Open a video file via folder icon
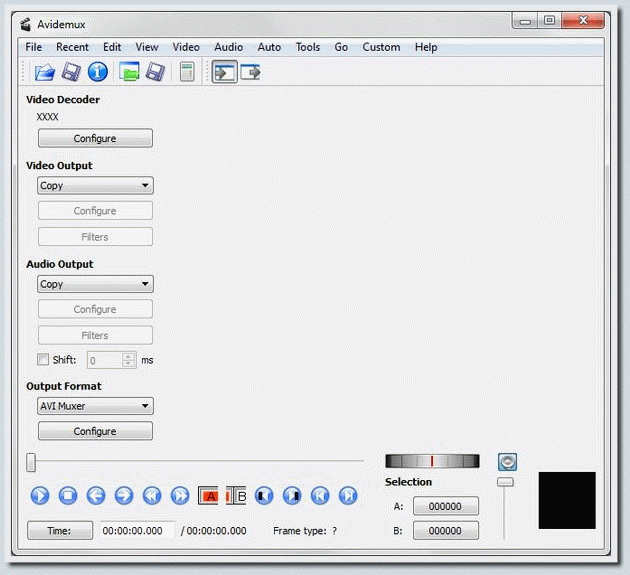The image size is (630, 575). click(45, 72)
